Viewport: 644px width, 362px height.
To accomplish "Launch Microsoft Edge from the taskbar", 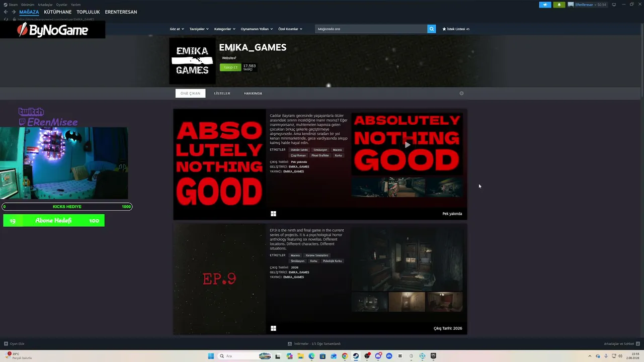I will [311, 356].
